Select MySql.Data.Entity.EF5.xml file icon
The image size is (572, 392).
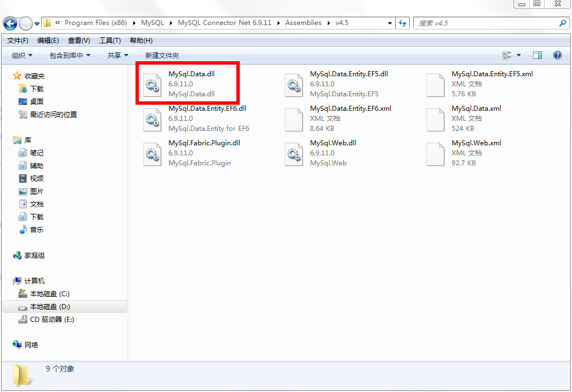(x=435, y=85)
